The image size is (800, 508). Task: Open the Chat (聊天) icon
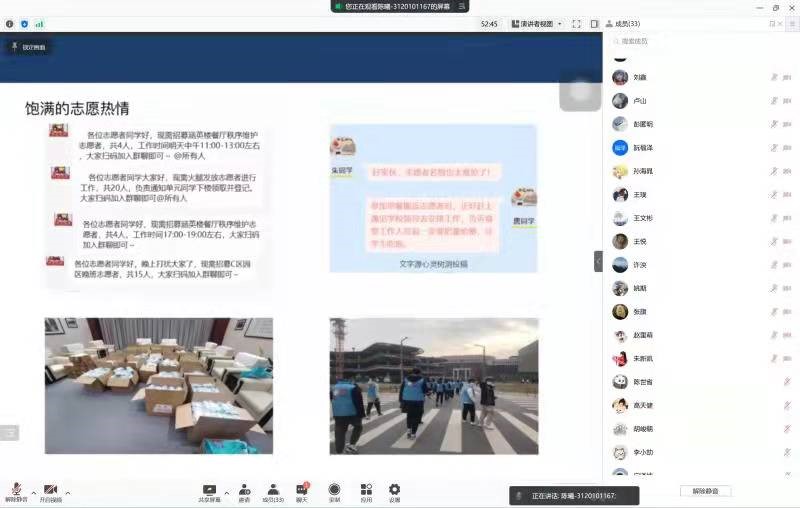click(301, 490)
